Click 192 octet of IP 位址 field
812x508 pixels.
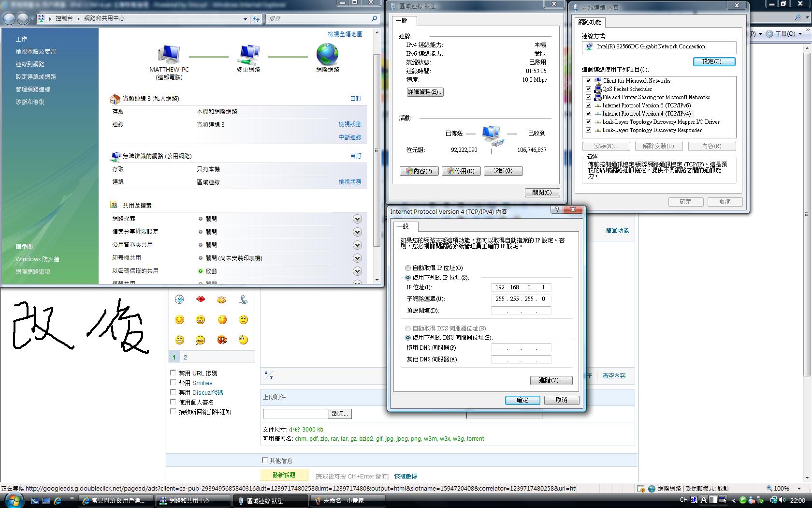(500, 287)
